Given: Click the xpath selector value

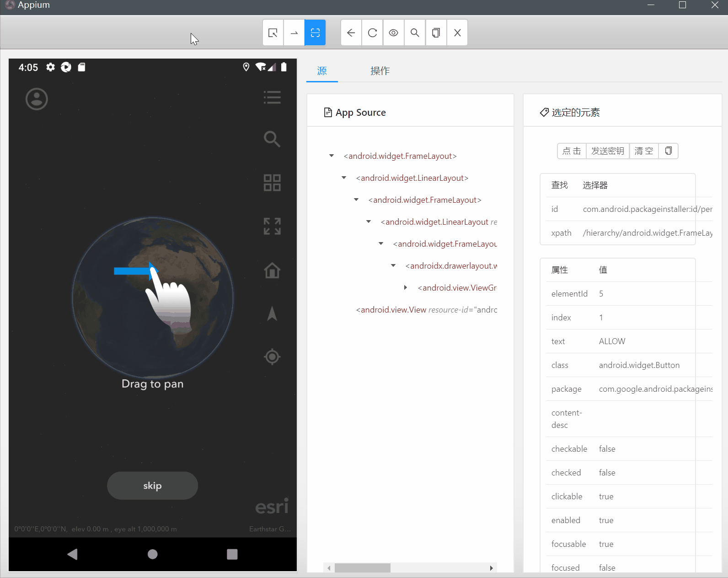Looking at the screenshot, I should 648,233.
